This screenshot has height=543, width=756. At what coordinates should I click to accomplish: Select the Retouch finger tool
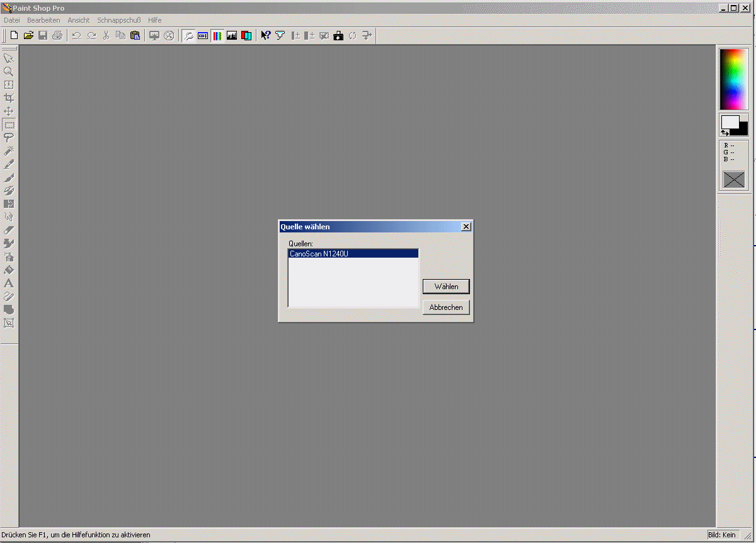[9, 217]
